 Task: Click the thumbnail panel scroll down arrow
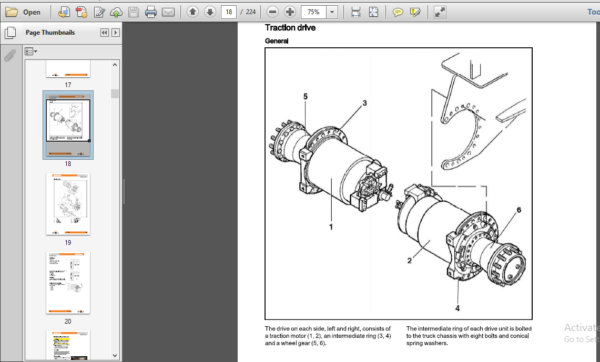point(115,355)
